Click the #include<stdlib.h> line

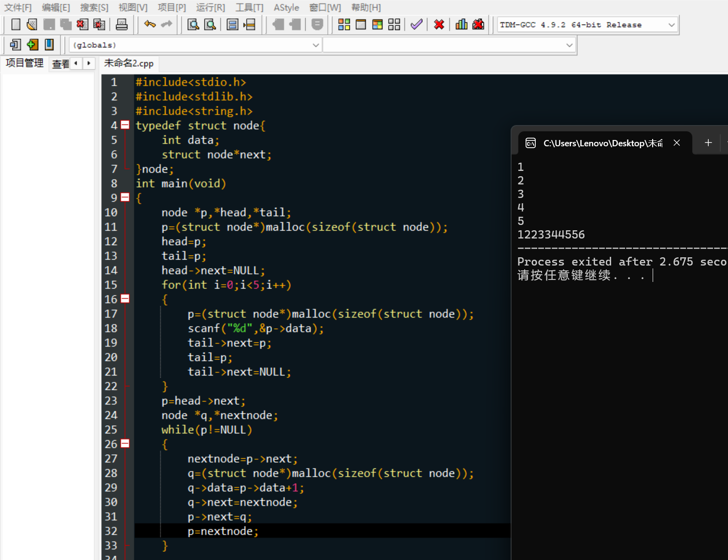(x=194, y=97)
